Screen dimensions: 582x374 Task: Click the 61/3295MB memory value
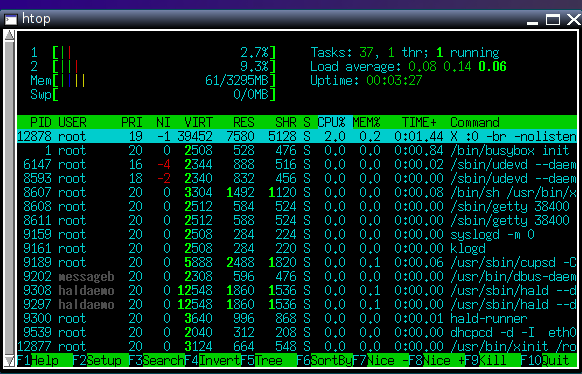(x=238, y=80)
